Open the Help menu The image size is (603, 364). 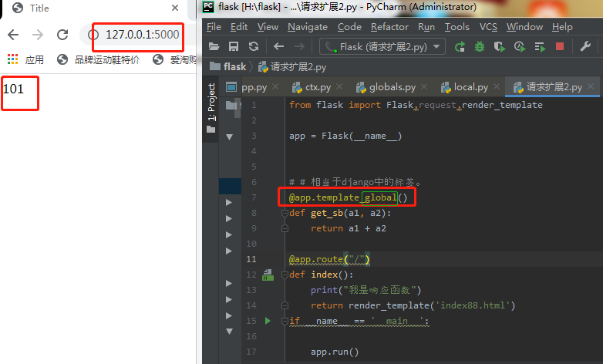(x=562, y=27)
